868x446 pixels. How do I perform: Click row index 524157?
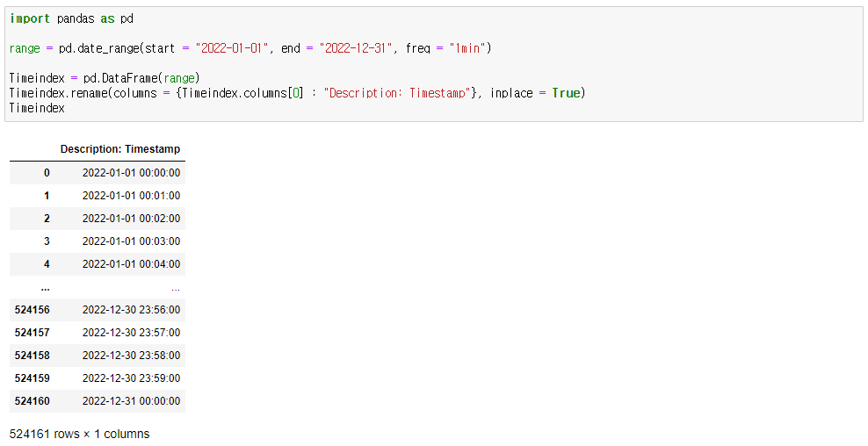pyautogui.click(x=33, y=333)
